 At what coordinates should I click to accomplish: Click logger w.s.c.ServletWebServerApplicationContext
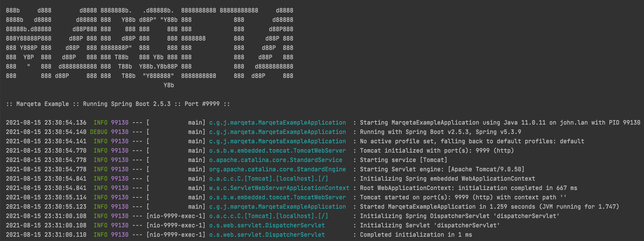click(x=279, y=188)
